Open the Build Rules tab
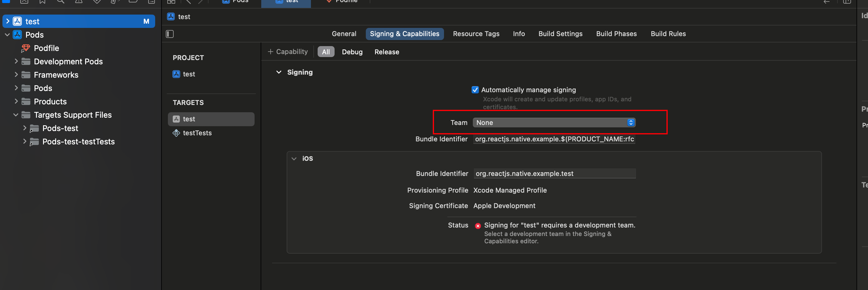Screen dimensions: 868x290 pos(668,34)
